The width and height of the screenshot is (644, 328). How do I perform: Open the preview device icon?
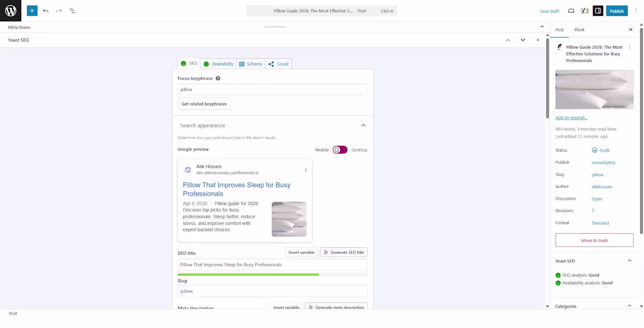pos(571,11)
